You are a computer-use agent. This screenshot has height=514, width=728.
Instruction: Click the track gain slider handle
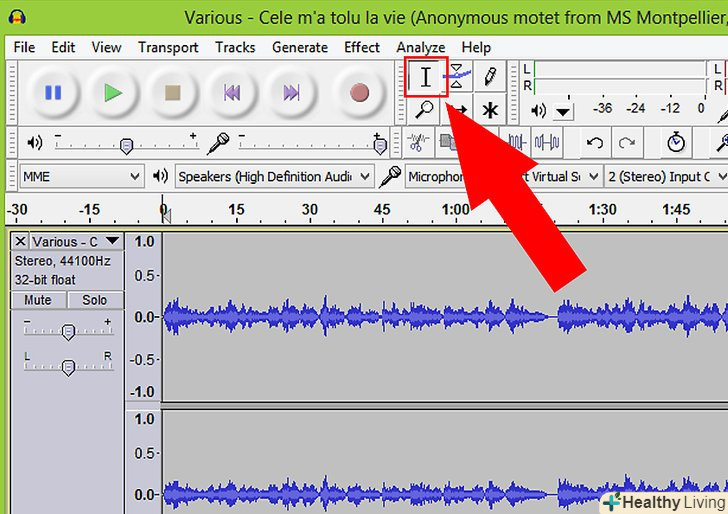click(68, 332)
